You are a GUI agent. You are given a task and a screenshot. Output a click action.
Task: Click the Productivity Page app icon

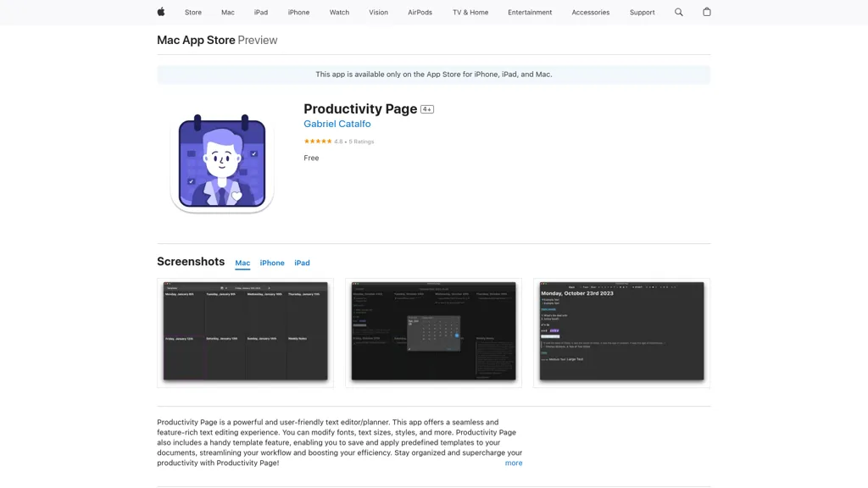(222, 164)
